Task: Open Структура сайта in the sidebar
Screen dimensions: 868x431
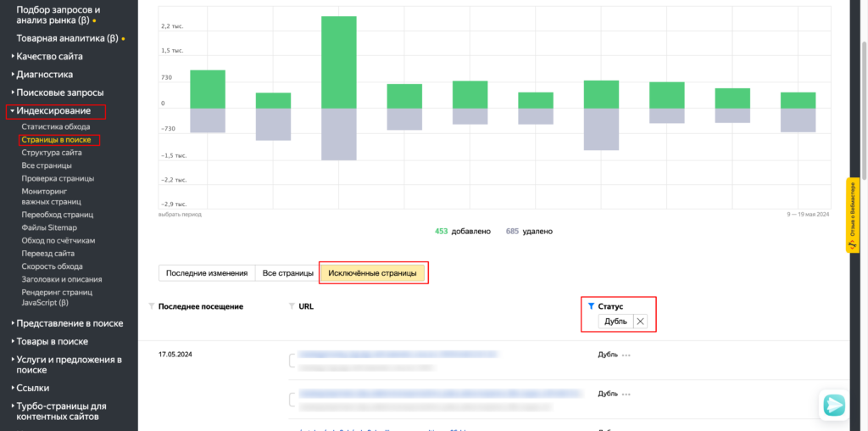Action: point(52,153)
